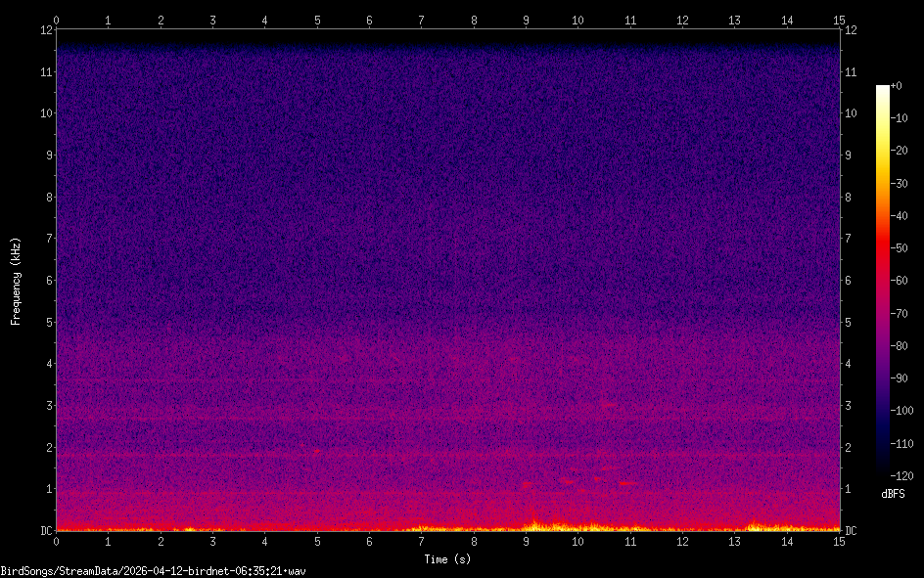
Task: Click the dBFS label below color scale
Action: click(893, 495)
